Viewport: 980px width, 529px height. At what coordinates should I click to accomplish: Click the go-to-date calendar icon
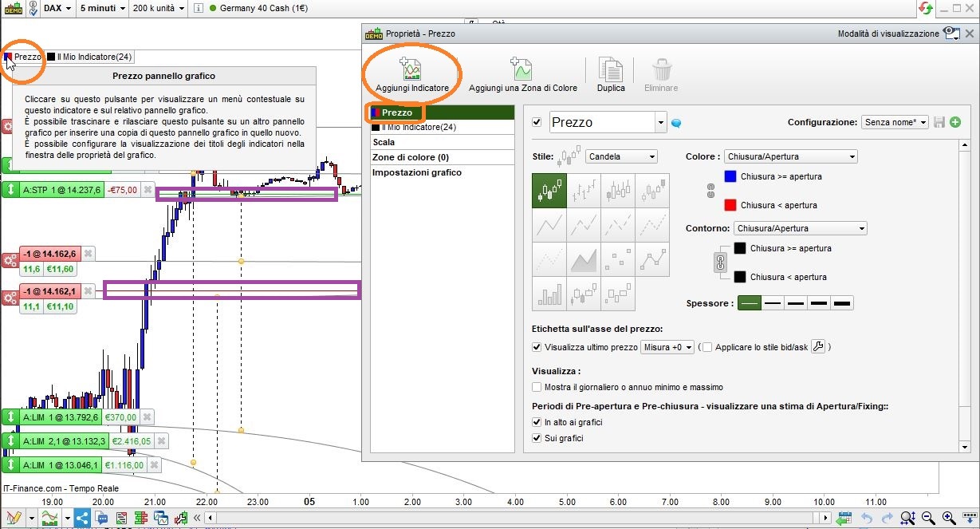tap(844, 519)
